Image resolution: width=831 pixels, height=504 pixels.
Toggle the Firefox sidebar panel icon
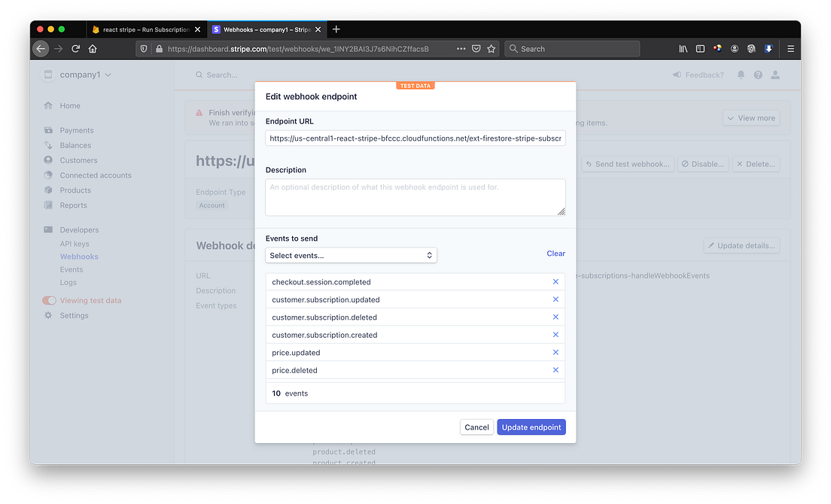click(x=699, y=48)
